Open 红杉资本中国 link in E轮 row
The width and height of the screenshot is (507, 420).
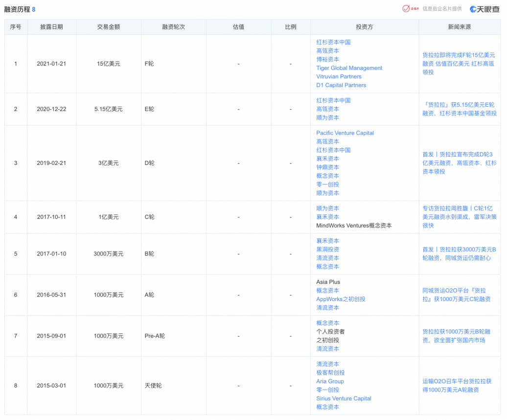[x=333, y=100]
